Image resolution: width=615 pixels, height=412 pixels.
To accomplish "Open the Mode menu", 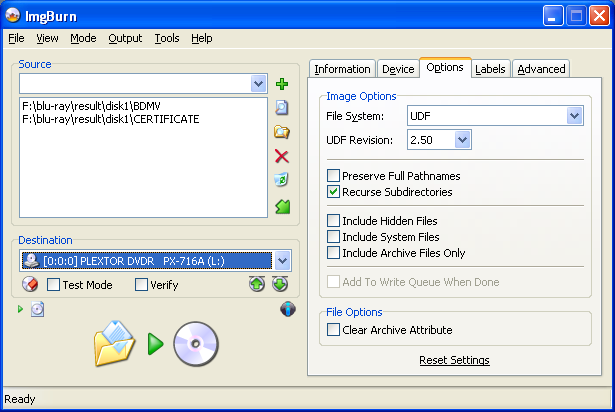I will coord(83,38).
